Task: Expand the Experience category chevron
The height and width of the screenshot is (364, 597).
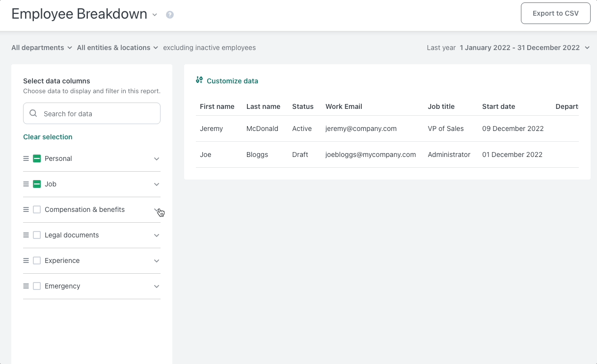Action: coord(157,261)
